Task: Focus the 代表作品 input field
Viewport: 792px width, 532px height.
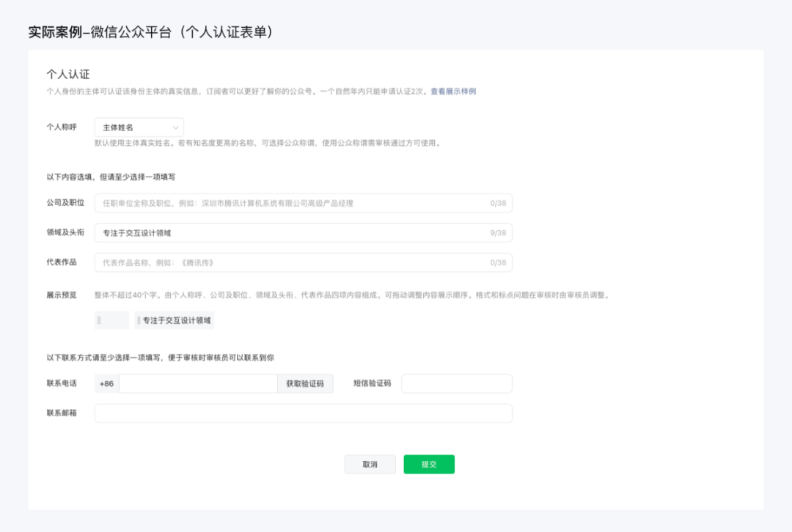Action: pos(304,262)
